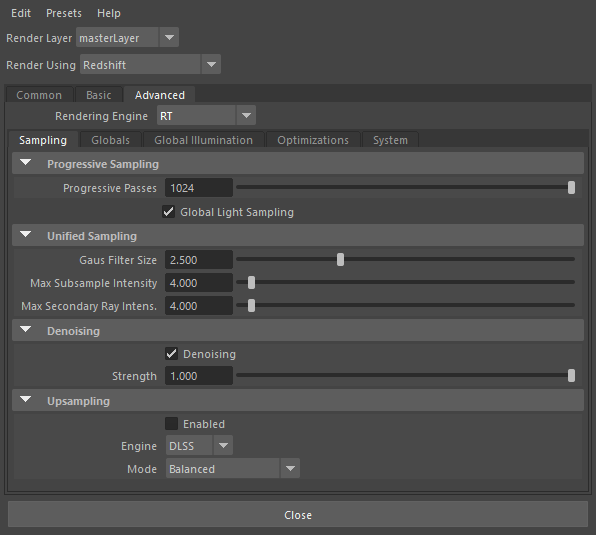Screen dimensions: 596x535
Task: Open the Presets menu
Action: [64, 13]
